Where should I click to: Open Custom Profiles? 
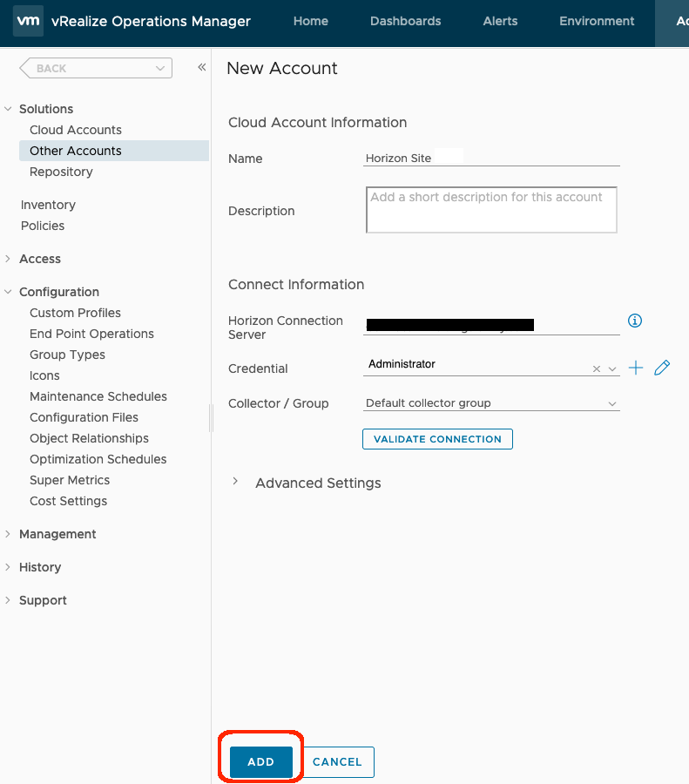click(x=75, y=313)
